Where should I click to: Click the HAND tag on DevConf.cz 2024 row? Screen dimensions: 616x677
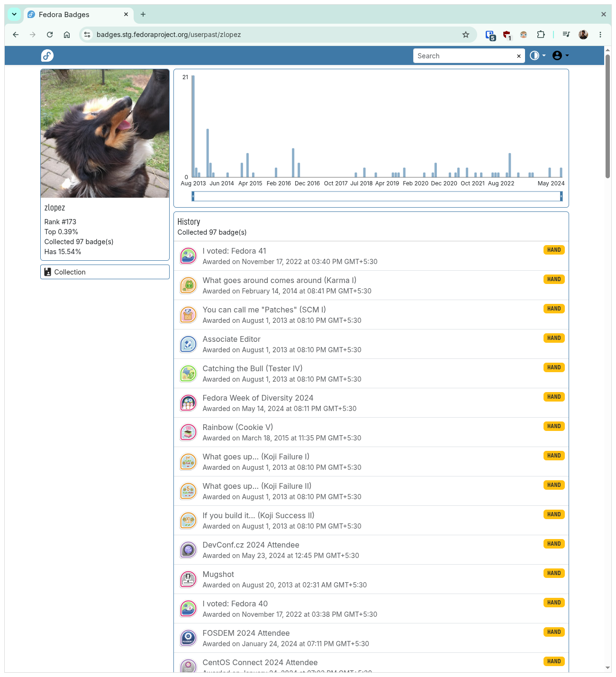[554, 544]
